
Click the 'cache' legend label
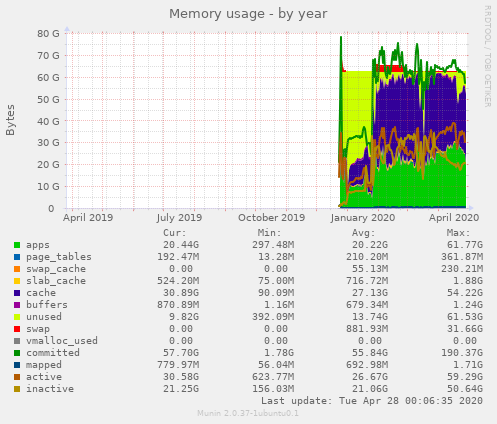41,293
